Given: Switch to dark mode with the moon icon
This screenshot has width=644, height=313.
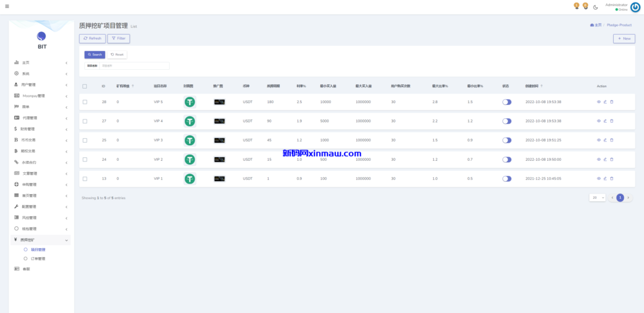Looking at the screenshot, I should pyautogui.click(x=596, y=7).
